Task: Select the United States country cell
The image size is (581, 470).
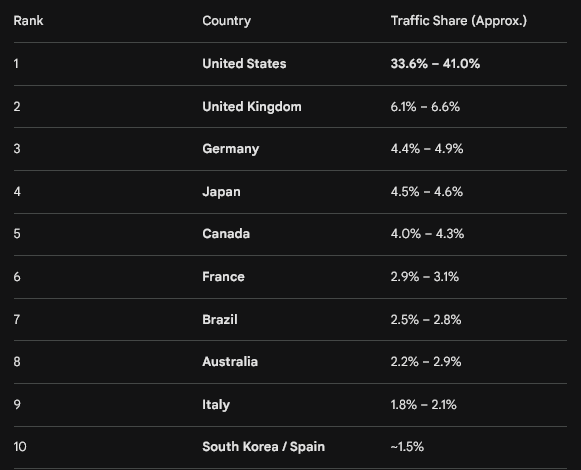Action: 244,64
